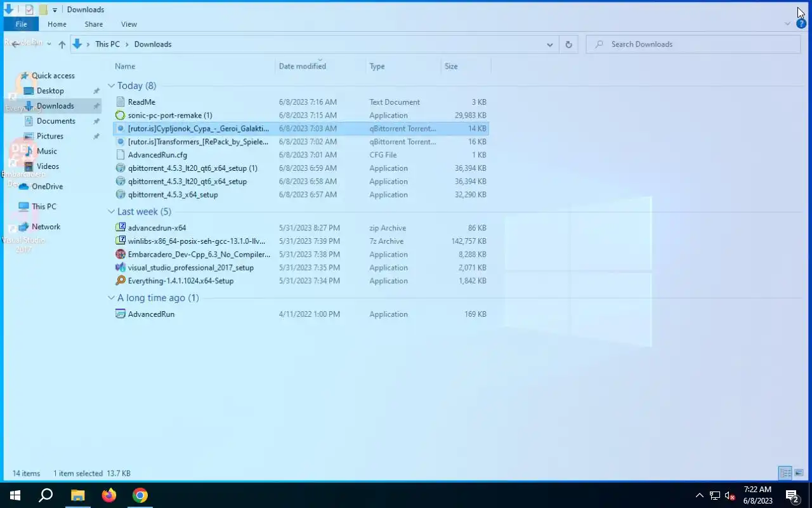Click the Back navigation arrow
This screenshot has width=812, height=508.
pos(15,44)
